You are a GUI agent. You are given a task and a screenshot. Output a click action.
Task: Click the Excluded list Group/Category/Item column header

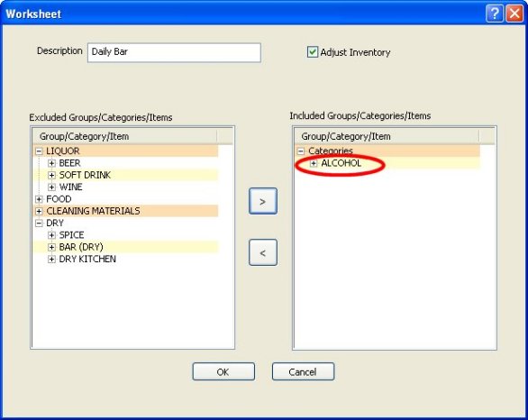(124, 136)
